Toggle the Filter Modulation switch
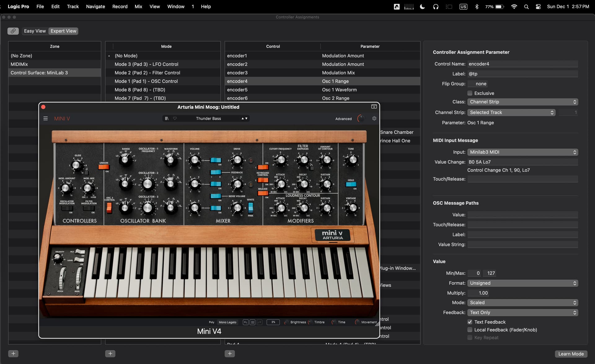 click(x=89, y=208)
